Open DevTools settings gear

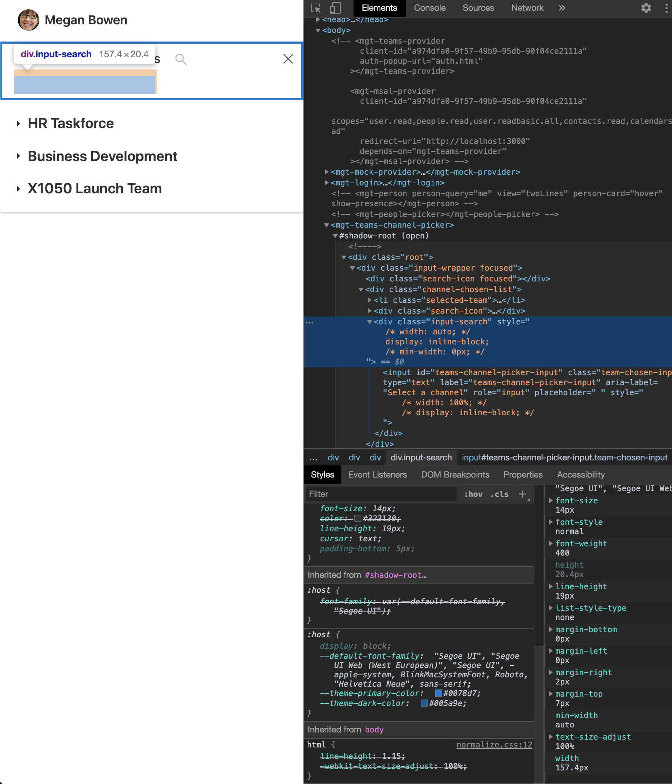(646, 8)
